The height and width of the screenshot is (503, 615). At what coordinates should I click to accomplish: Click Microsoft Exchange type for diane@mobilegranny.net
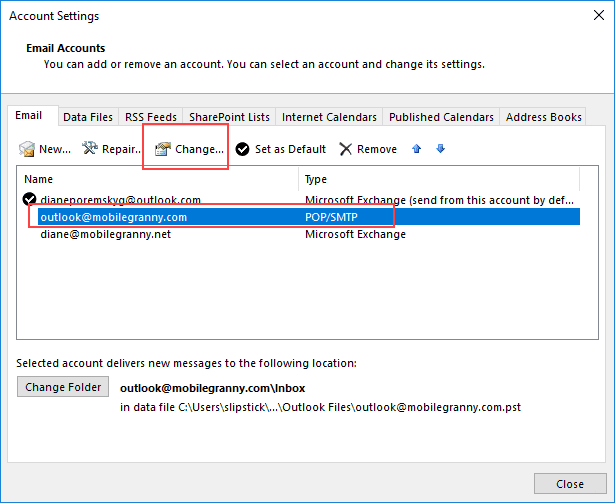coord(355,234)
